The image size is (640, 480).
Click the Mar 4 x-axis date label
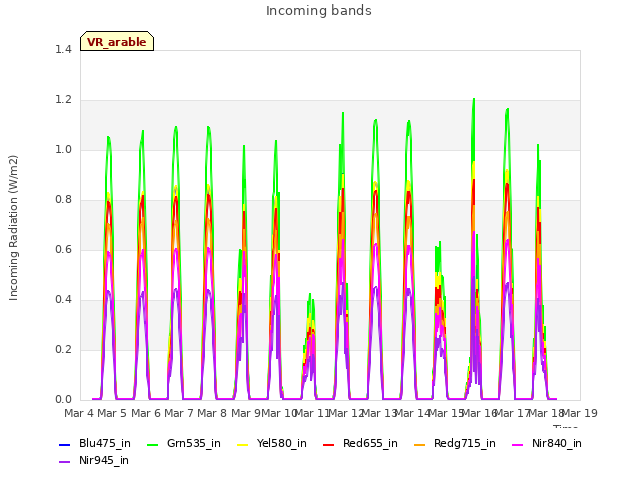point(79,413)
